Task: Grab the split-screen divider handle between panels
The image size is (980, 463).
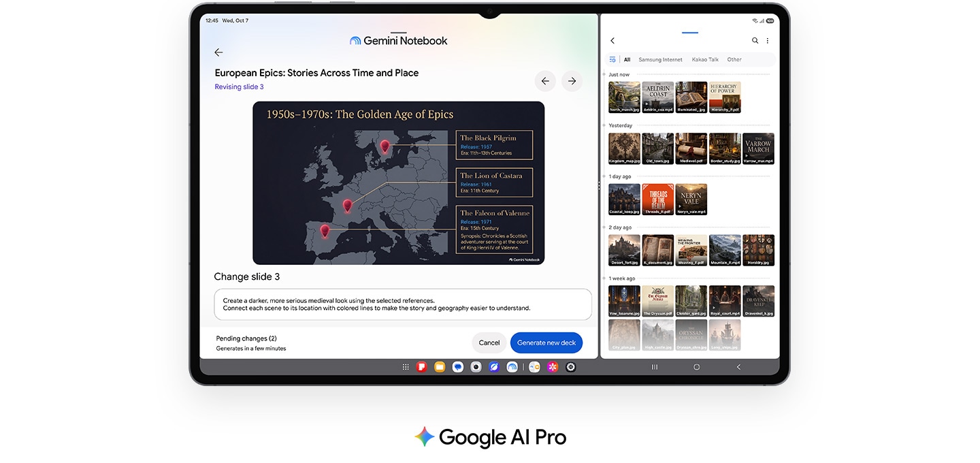Action: click(599, 185)
